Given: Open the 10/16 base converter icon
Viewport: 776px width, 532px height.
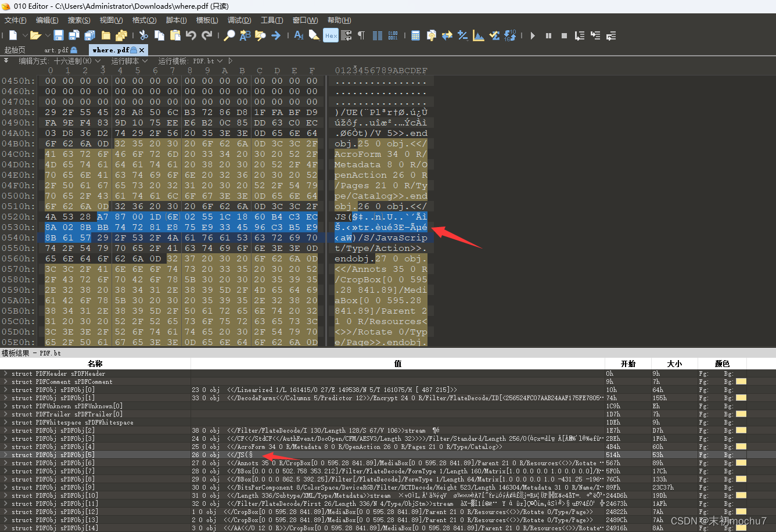Looking at the screenshot, I should coord(511,35).
